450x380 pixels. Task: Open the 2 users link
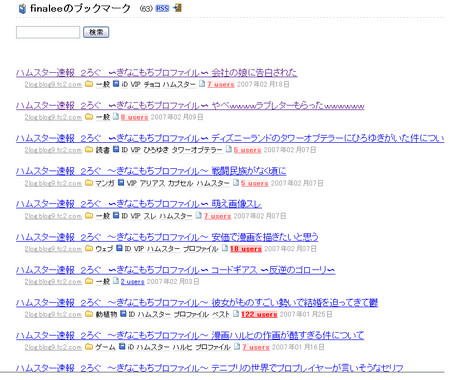pos(132,282)
